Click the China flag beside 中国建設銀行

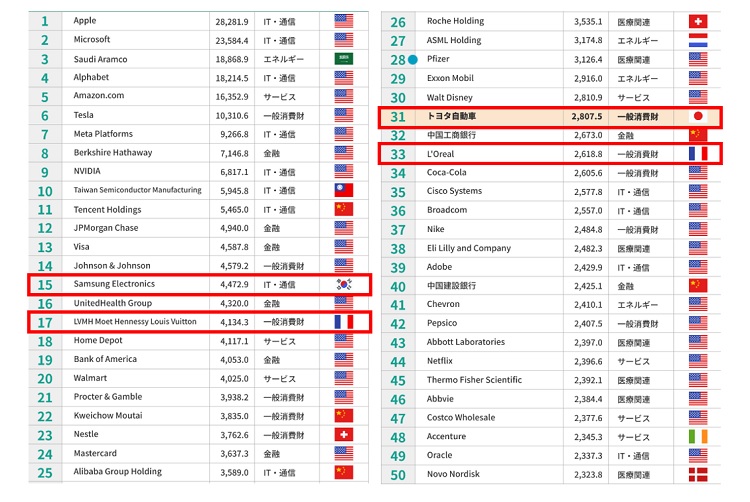pos(698,286)
